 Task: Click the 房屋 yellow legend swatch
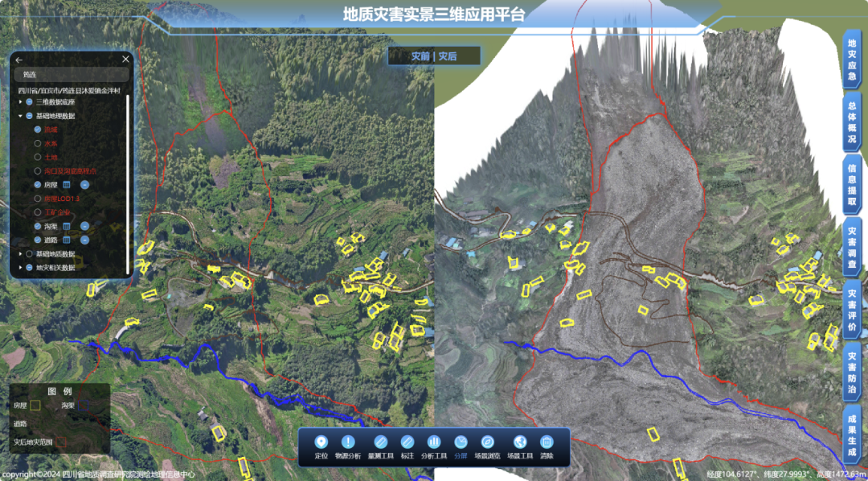35,405
